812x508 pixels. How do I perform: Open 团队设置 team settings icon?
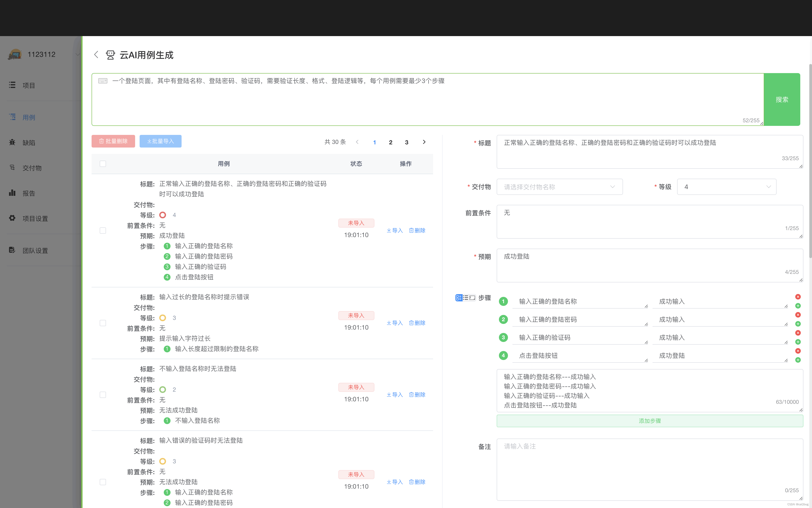pyautogui.click(x=35, y=250)
